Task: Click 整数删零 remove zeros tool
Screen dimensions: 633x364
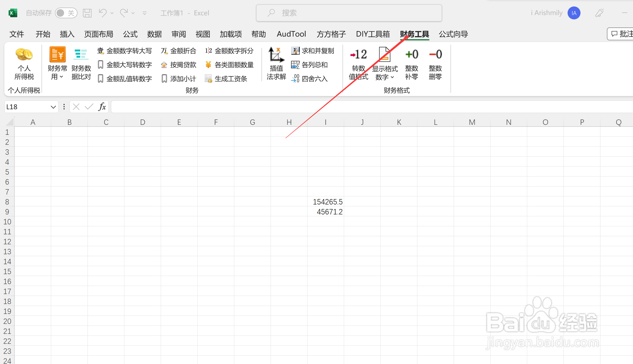Action: (x=435, y=65)
